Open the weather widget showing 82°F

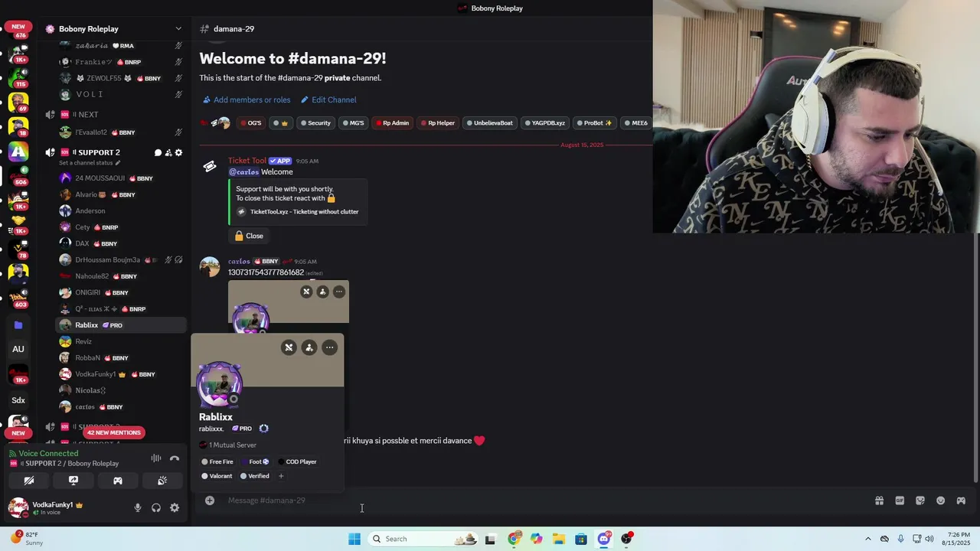26,539
